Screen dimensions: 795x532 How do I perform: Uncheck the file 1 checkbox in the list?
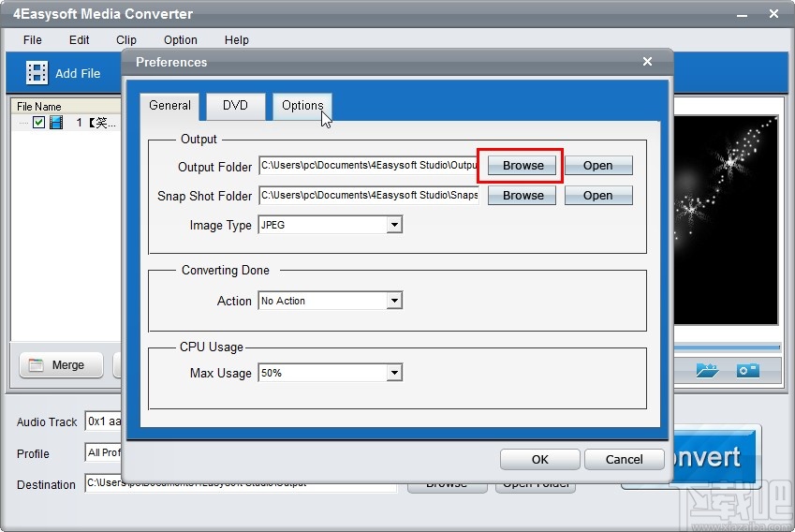pos(38,122)
